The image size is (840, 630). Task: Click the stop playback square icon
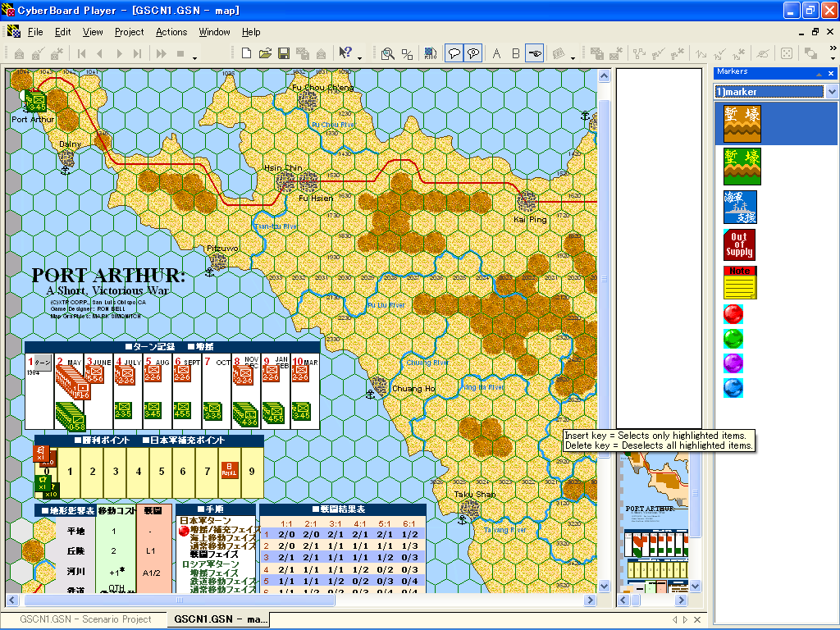coord(180,53)
